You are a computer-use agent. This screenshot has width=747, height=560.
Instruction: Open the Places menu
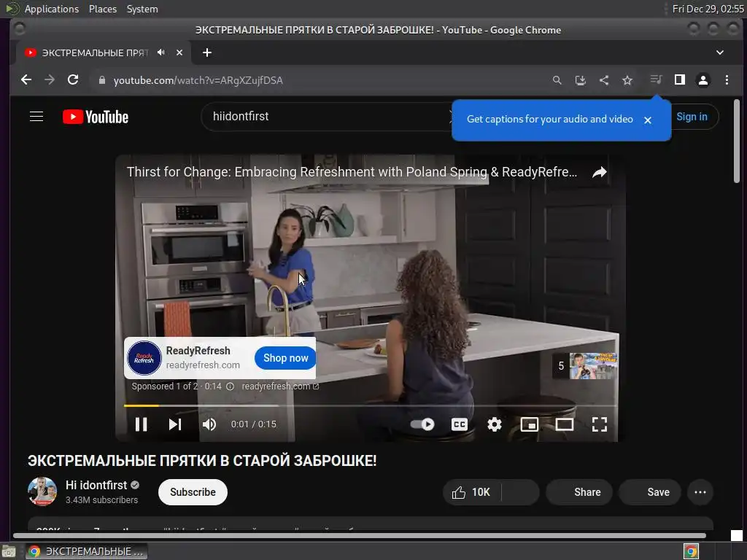[x=102, y=9]
